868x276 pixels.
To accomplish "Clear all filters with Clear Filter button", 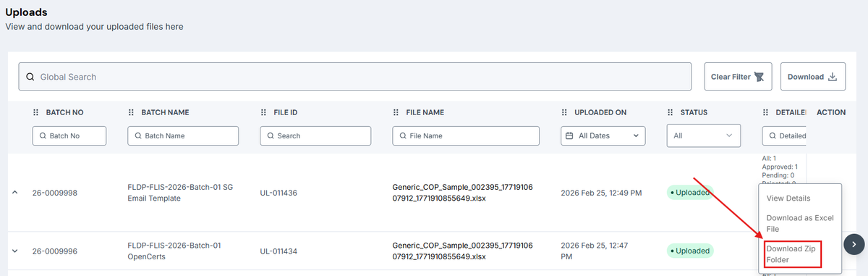I will click(739, 77).
